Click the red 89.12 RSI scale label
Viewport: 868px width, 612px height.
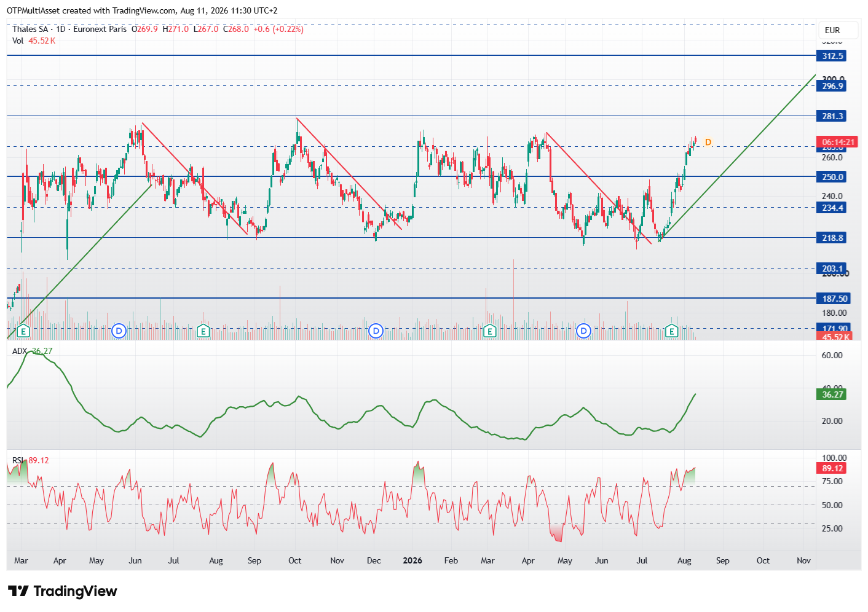point(832,468)
